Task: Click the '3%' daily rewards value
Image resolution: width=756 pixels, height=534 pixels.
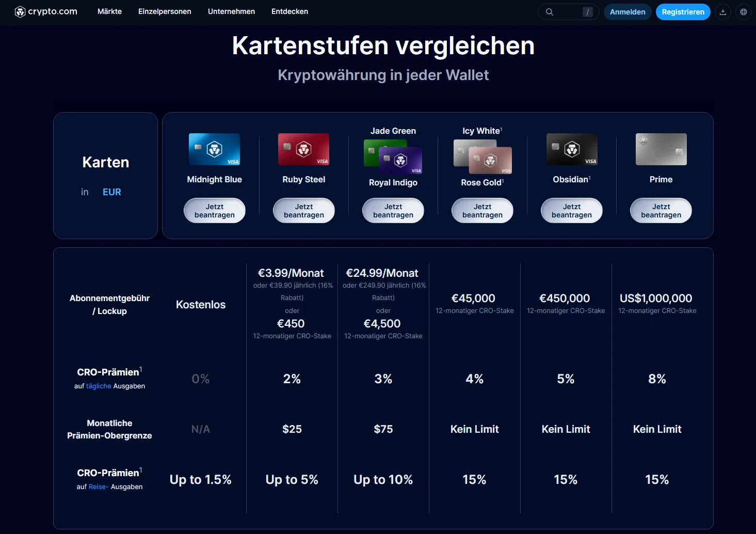Action: point(383,379)
